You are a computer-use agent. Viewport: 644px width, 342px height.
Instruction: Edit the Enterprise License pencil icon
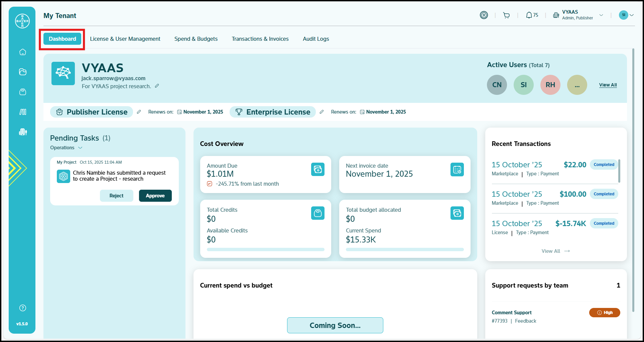click(x=321, y=112)
